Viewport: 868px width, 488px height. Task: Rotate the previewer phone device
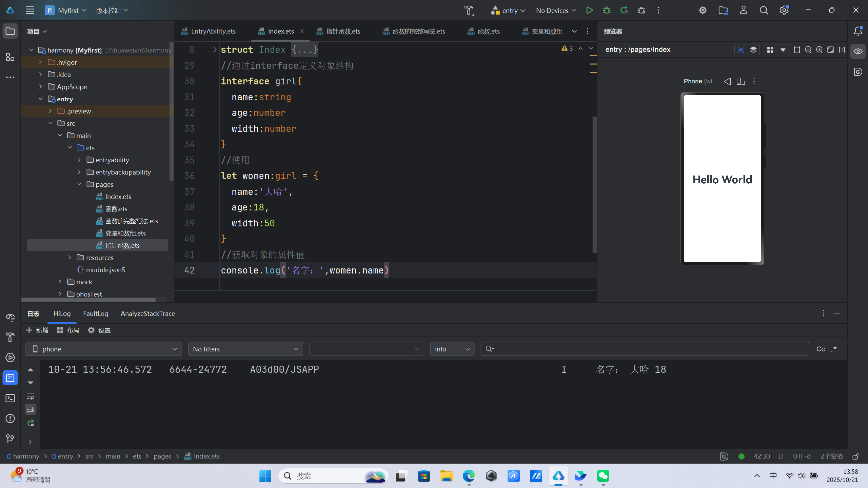point(741,81)
